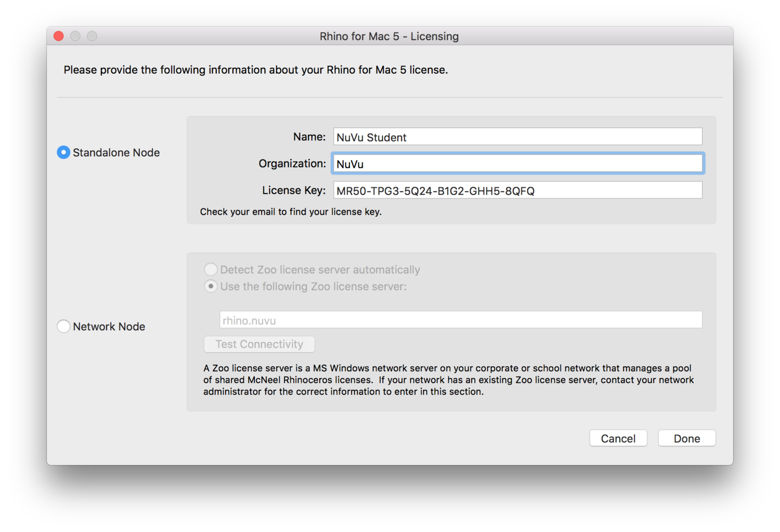Click the 'Check your email to find your license key.' text
This screenshot has height=532, width=780.
291,211
